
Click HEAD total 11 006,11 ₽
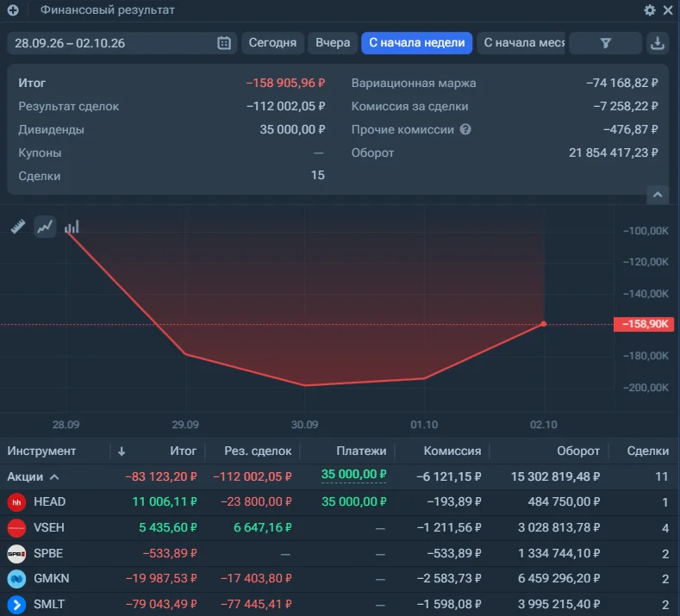click(x=165, y=502)
